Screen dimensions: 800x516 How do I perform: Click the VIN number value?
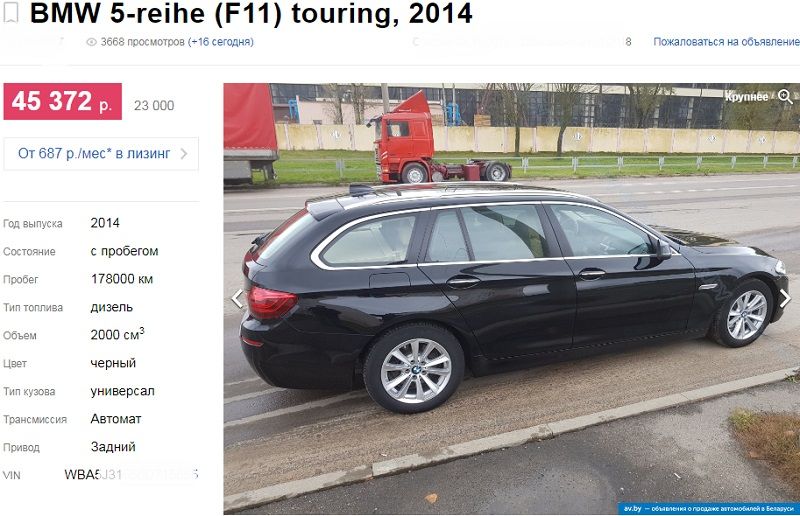tap(131, 475)
